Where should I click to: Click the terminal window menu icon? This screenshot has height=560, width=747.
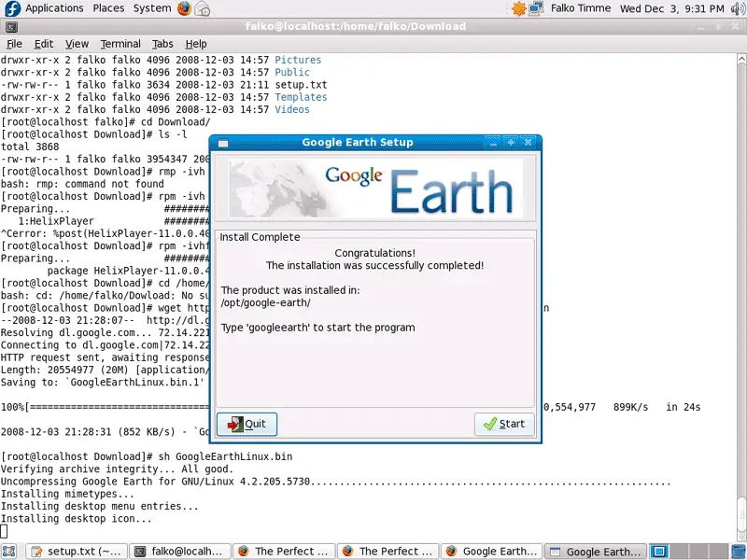click(x=11, y=27)
